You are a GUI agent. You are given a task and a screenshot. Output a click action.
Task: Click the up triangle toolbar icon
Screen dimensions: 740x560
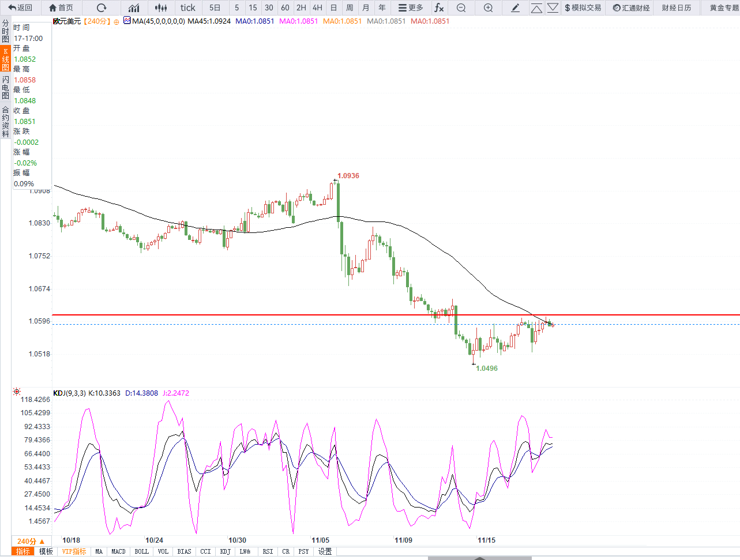(536, 7)
